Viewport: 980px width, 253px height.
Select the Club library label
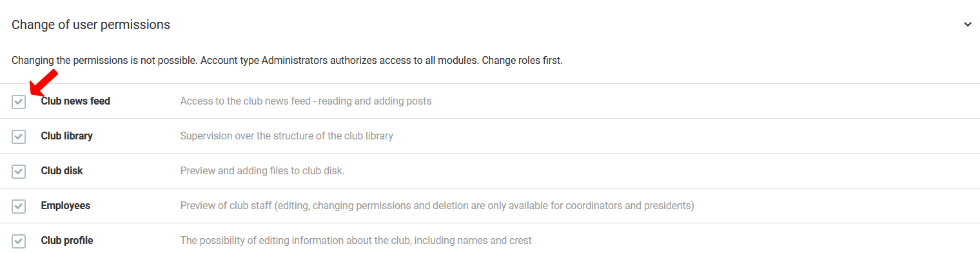(67, 136)
